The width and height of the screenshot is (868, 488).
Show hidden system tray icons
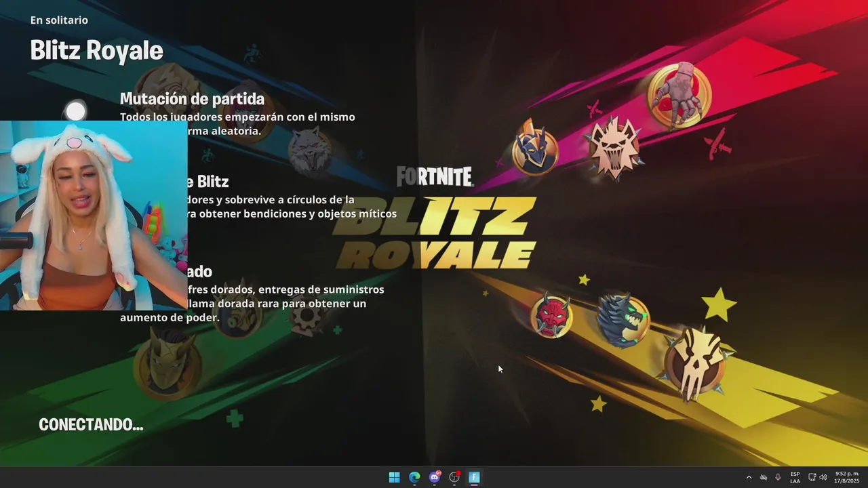pos(749,477)
